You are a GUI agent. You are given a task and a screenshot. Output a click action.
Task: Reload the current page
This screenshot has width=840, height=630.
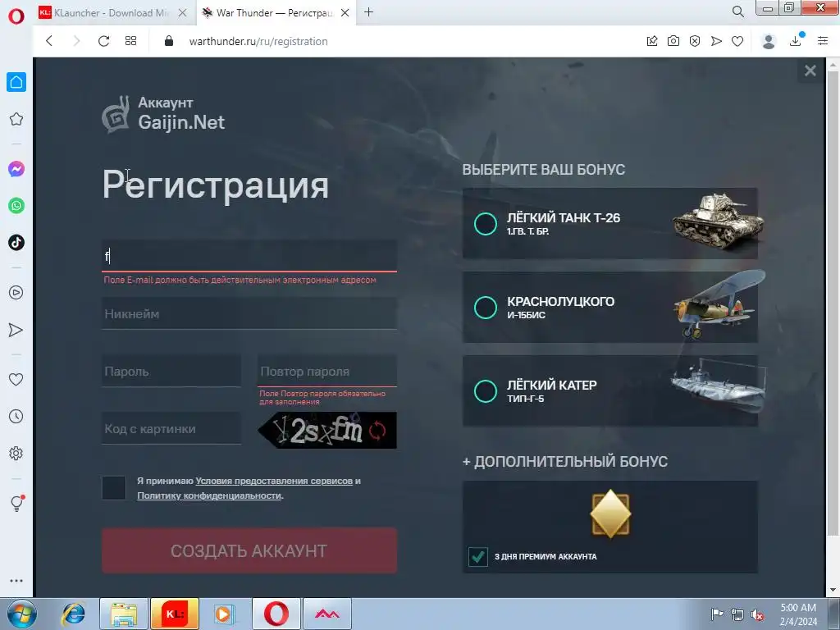(x=104, y=41)
